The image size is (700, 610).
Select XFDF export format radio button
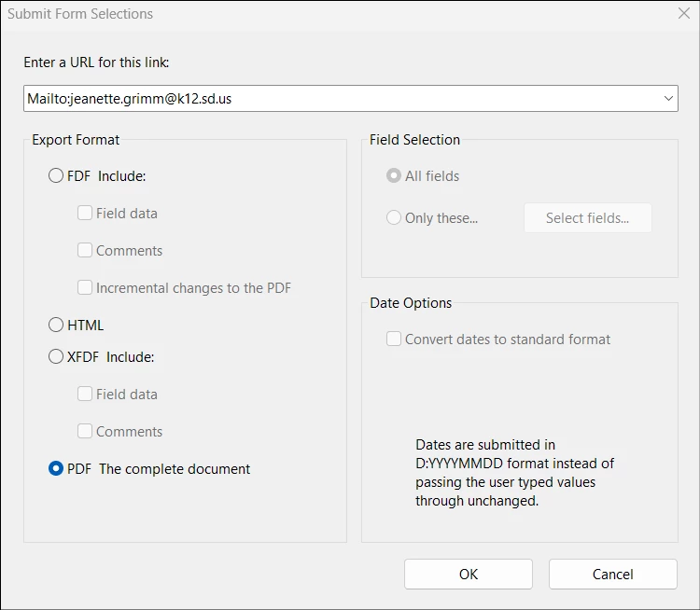point(56,356)
